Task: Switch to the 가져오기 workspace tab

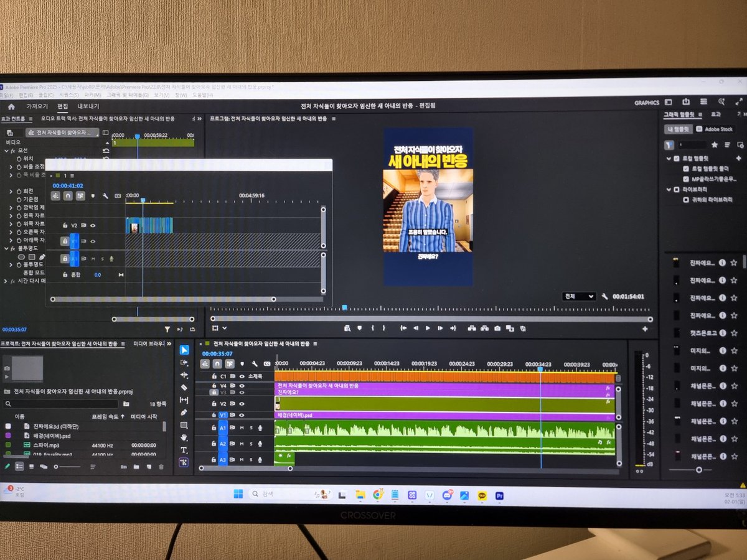Action: click(x=37, y=106)
